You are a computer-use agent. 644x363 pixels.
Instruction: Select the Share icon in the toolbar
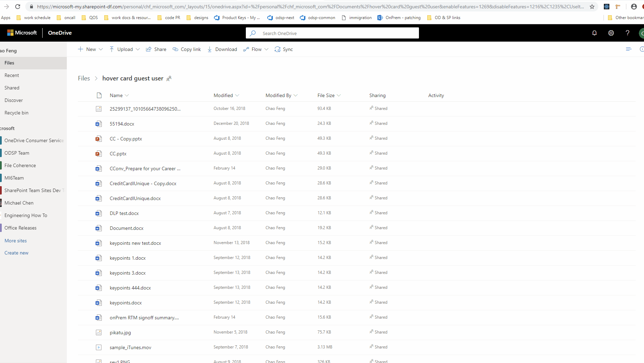[x=149, y=49]
